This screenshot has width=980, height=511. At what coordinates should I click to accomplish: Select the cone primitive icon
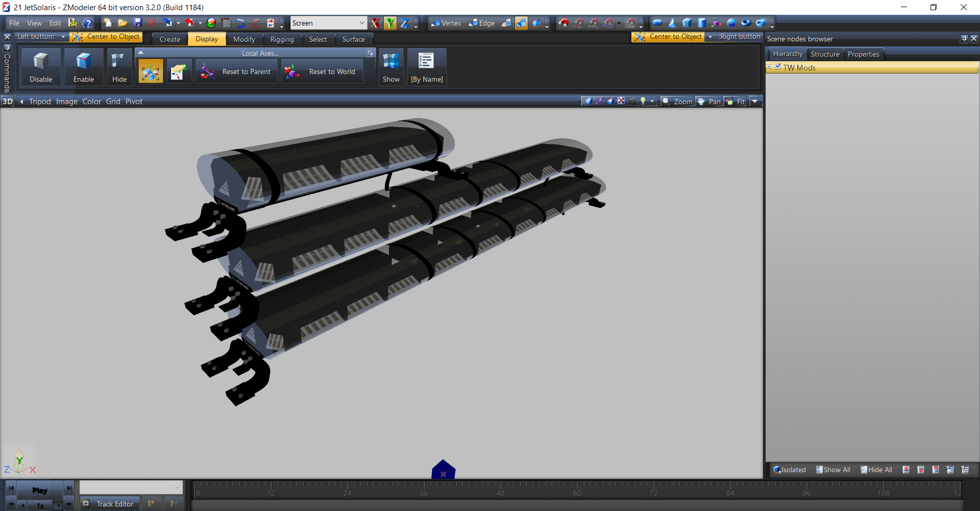pos(672,23)
